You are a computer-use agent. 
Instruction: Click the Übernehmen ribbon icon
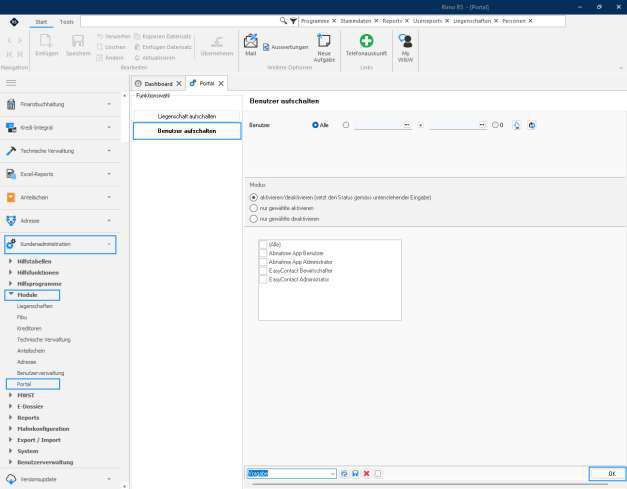point(217,41)
